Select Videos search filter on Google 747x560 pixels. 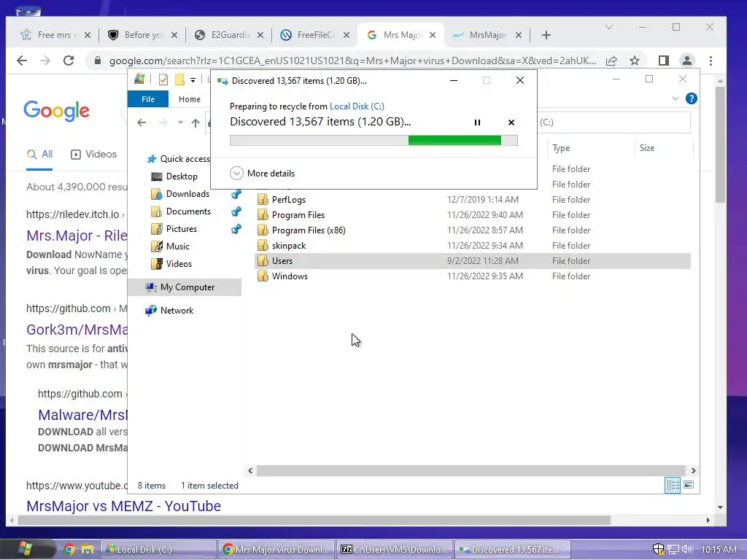pos(94,155)
